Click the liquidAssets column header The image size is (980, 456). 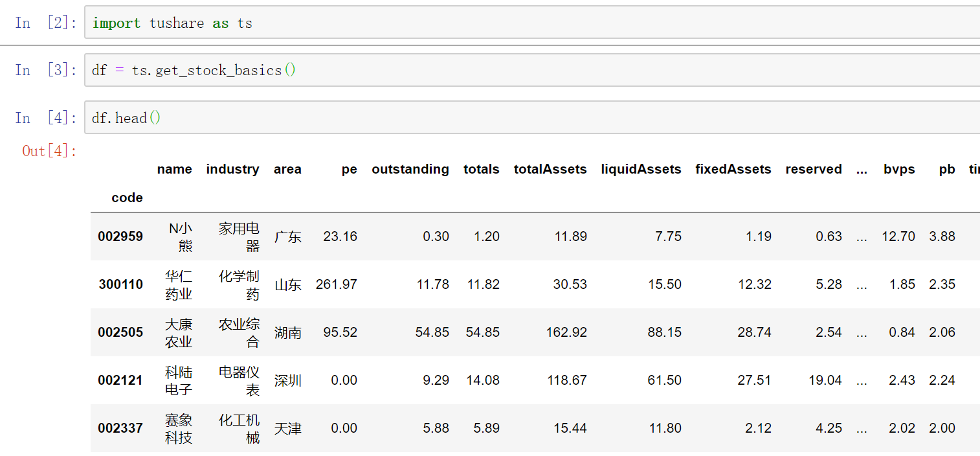pos(641,169)
